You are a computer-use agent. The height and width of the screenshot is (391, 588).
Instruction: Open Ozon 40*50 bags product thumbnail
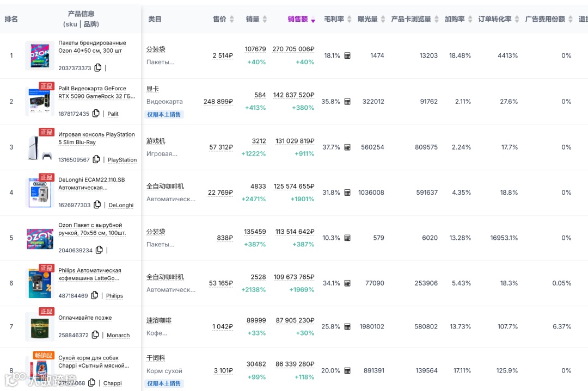pos(39,56)
